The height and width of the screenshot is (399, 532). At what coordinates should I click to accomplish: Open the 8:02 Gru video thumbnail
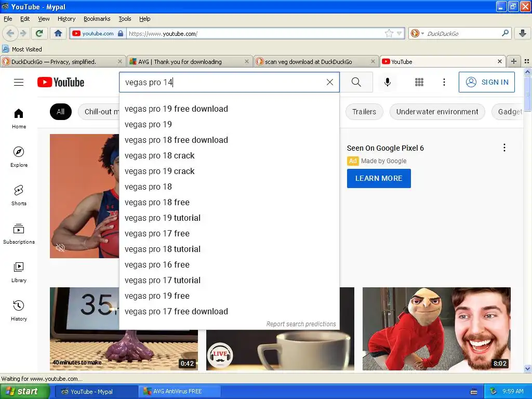pos(436,328)
